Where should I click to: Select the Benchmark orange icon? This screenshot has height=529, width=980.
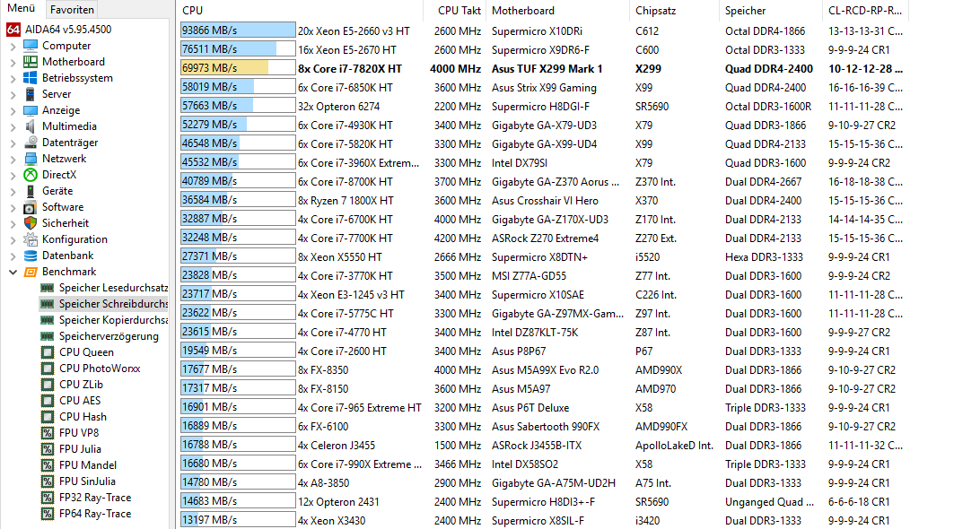point(30,272)
